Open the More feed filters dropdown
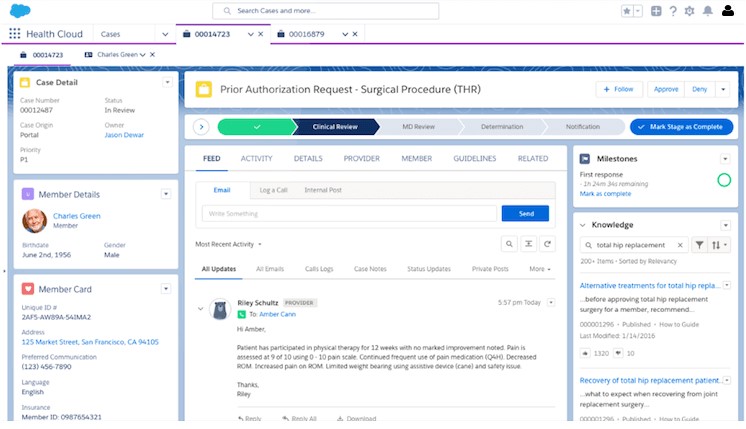 (x=540, y=269)
